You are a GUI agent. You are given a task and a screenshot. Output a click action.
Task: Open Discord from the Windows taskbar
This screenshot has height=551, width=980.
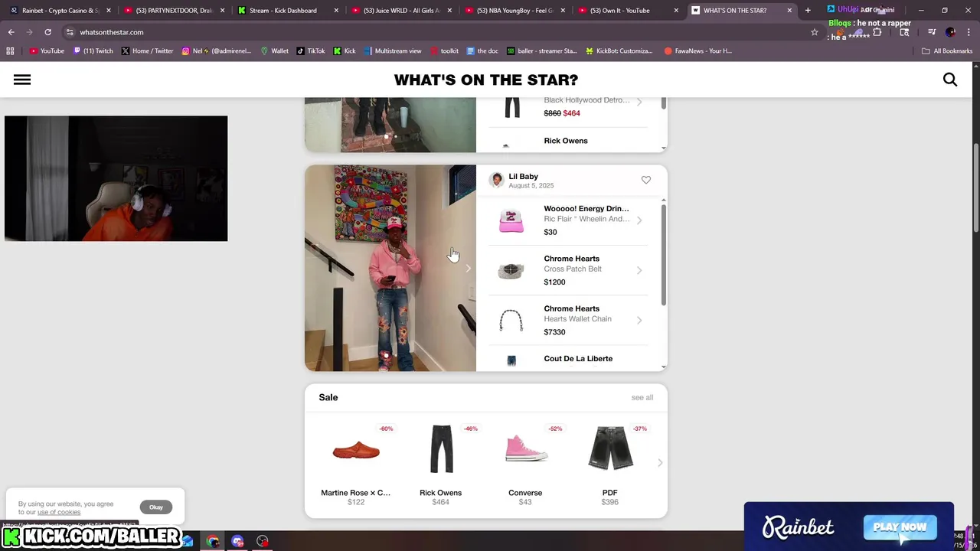click(237, 542)
